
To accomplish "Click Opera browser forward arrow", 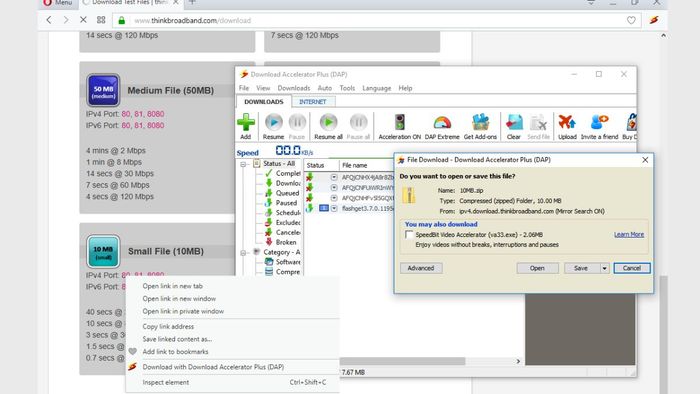I will click(x=66, y=20).
